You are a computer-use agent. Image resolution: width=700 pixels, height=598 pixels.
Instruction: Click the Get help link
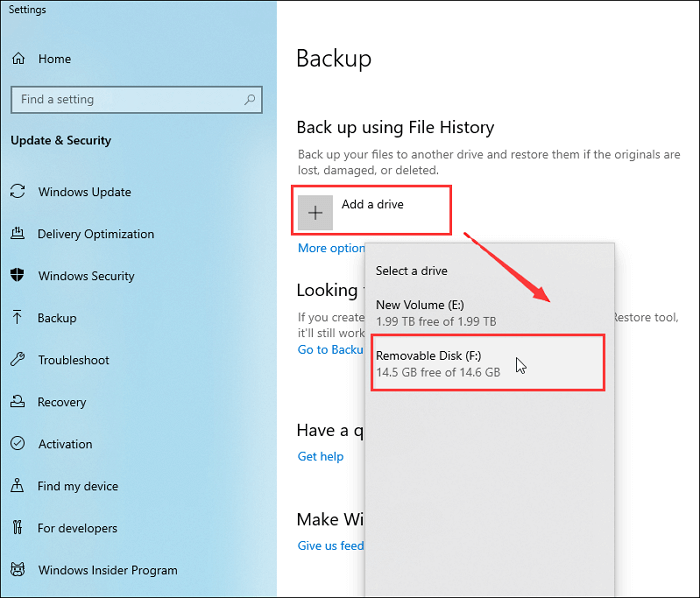click(320, 456)
